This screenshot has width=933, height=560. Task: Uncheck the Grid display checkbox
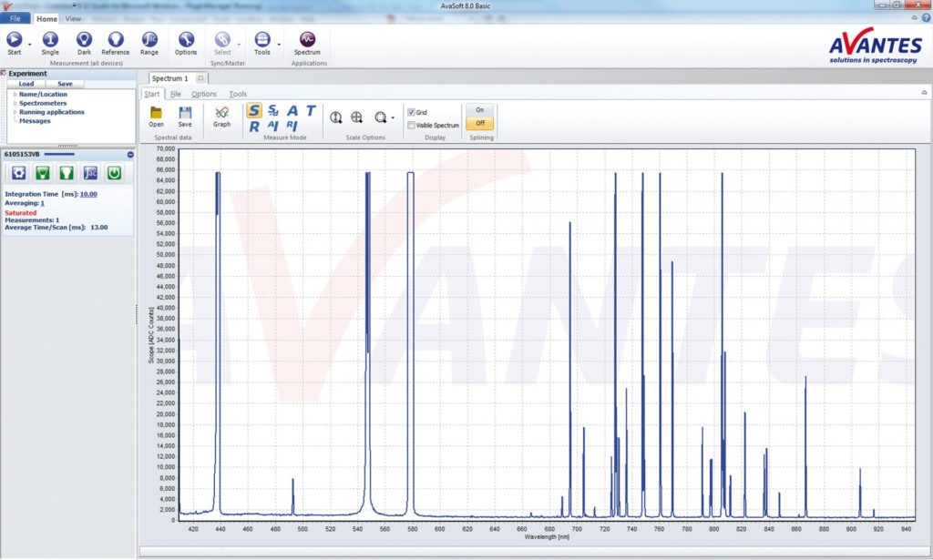click(412, 113)
